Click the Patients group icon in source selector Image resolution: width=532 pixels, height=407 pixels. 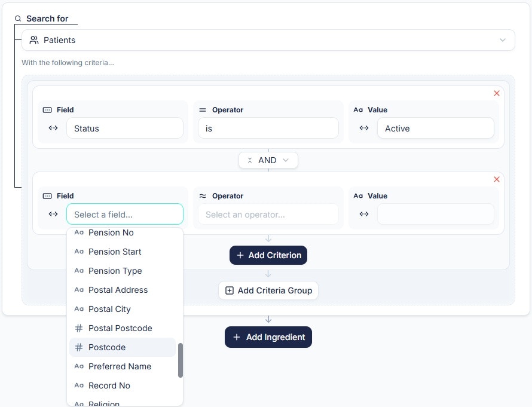[33, 40]
